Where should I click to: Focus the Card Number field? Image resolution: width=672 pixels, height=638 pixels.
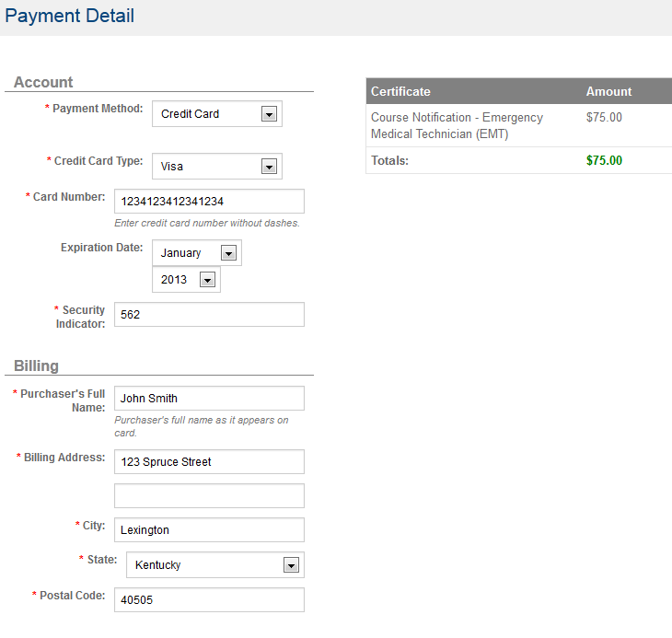(209, 201)
